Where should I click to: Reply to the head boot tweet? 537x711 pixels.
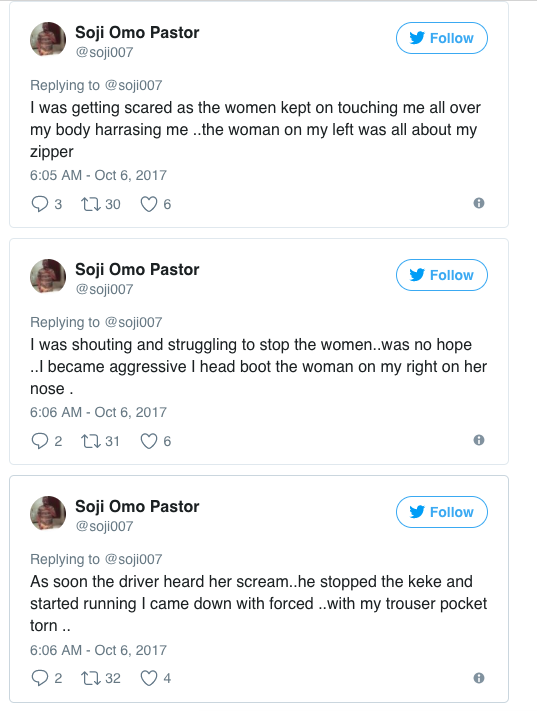[39, 441]
